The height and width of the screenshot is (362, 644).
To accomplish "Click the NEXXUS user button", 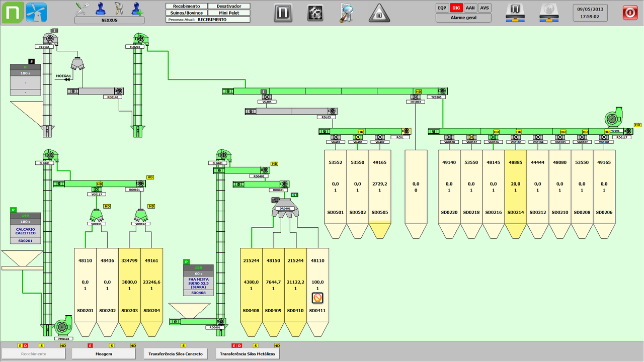I will tap(109, 20).
